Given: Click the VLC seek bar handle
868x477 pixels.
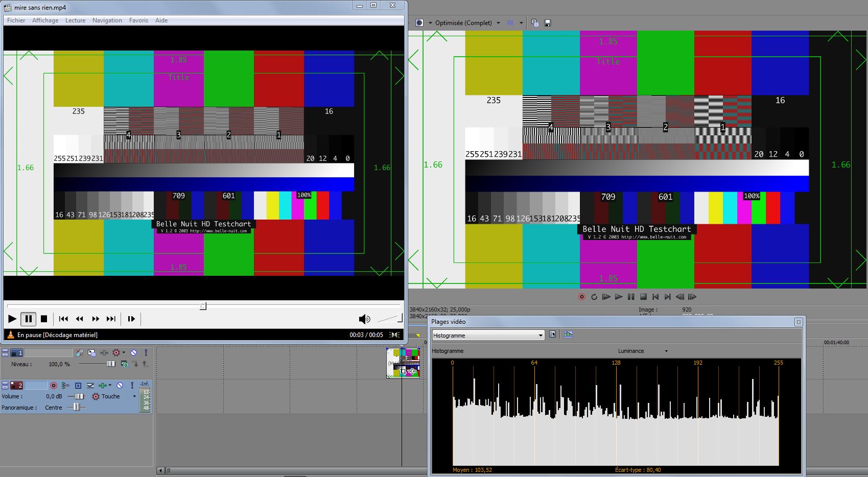Looking at the screenshot, I should tap(203, 306).
